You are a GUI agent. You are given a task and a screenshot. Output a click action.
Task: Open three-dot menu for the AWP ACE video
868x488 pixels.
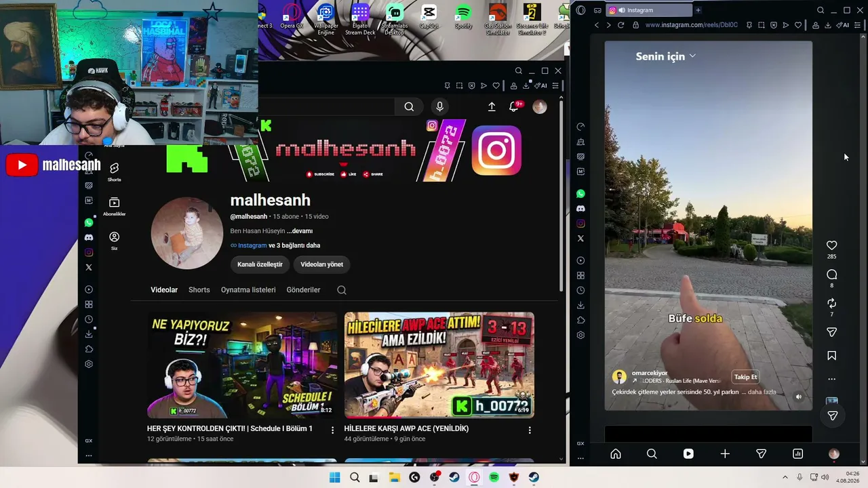click(530, 430)
